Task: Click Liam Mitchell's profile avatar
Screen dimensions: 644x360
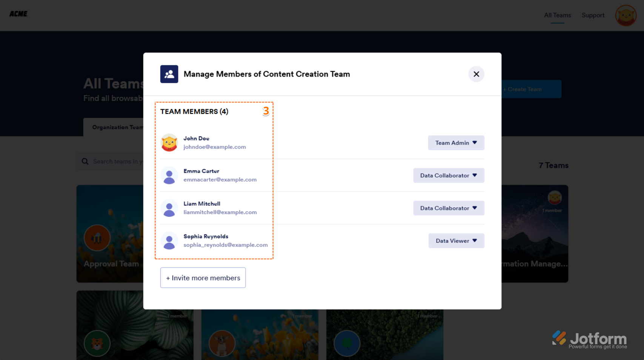Action: tap(169, 208)
